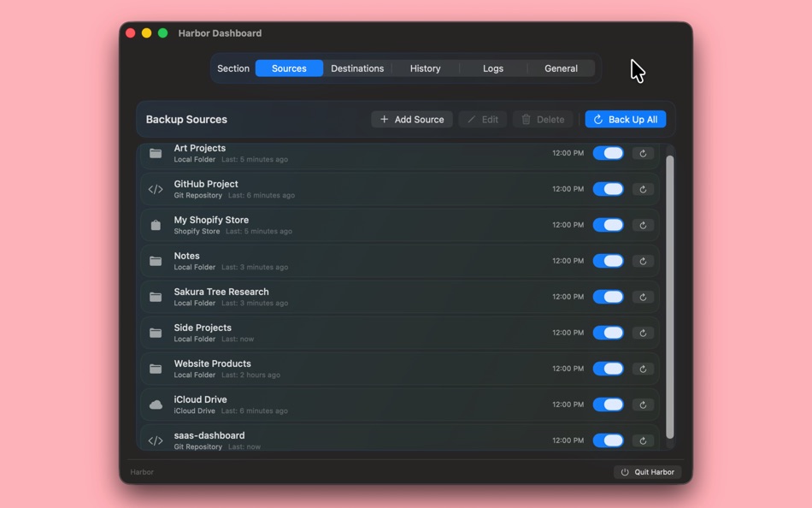Open the General tab
The image size is (812, 508).
560,68
